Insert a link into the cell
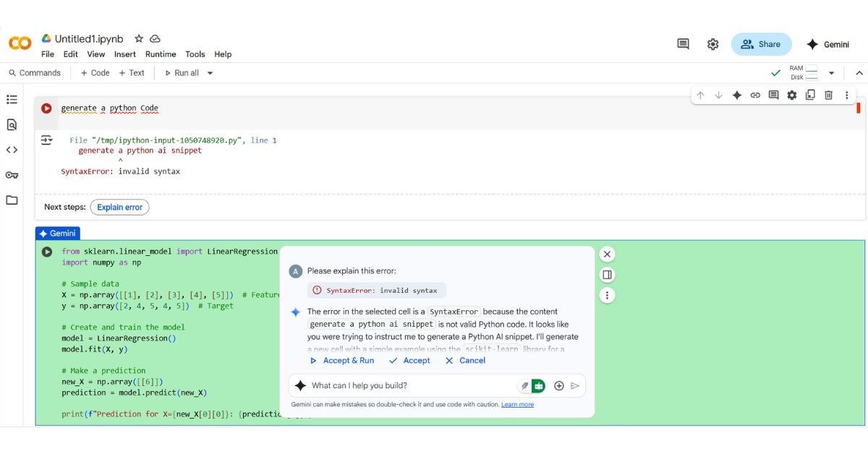868x454 pixels. click(755, 95)
